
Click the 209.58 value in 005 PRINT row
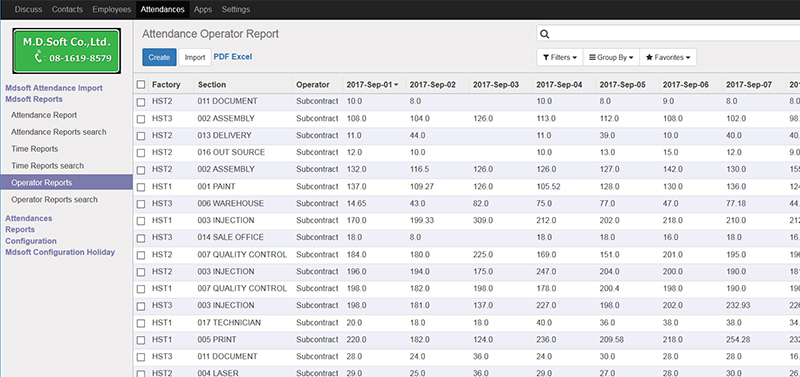pos(612,339)
